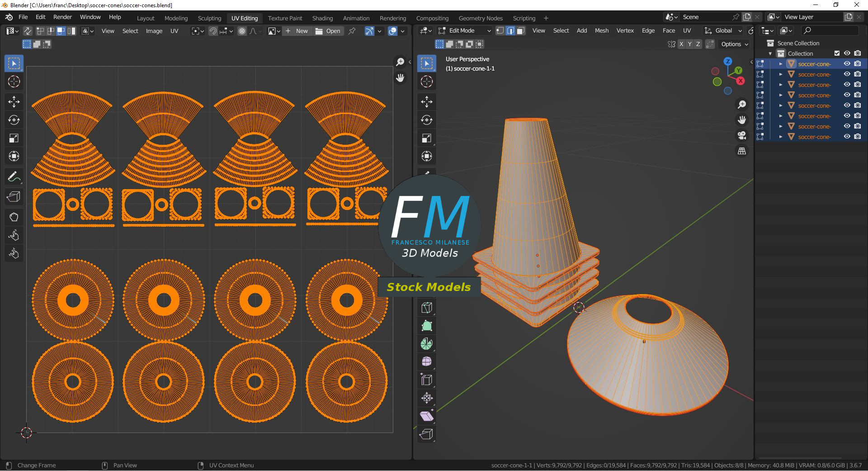The width and height of the screenshot is (868, 471).
Task: Click the New image button
Action: (x=297, y=31)
